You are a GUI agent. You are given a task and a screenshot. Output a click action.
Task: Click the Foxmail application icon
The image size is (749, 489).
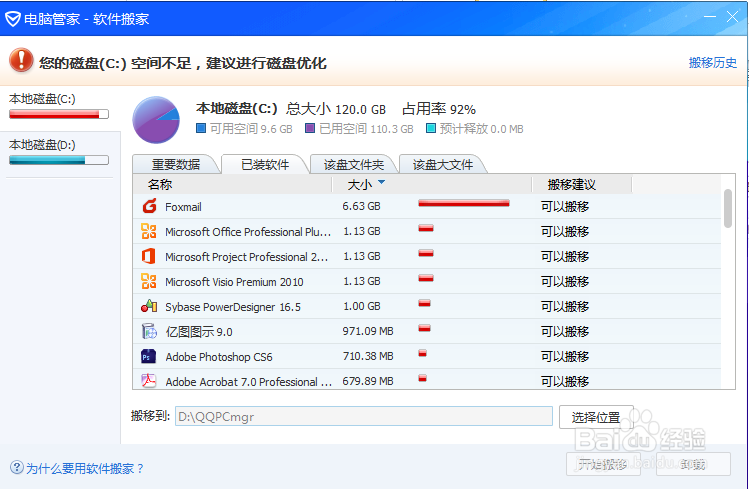click(x=149, y=206)
